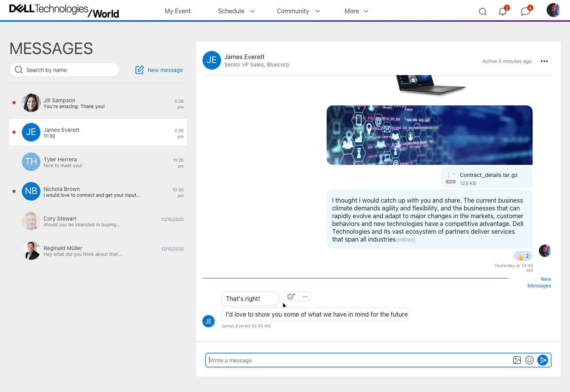Click the New message compose icon
Image resolution: width=570 pixels, height=392 pixels.
(139, 70)
